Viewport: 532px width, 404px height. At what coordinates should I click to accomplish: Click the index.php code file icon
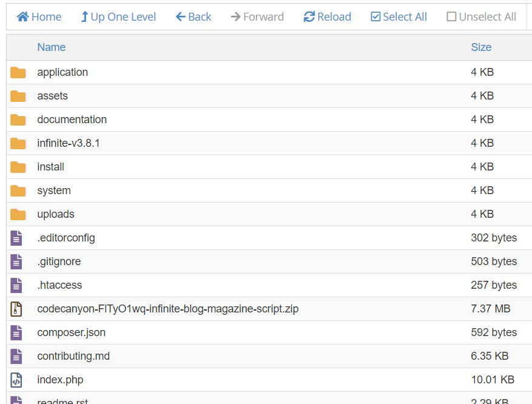16,380
